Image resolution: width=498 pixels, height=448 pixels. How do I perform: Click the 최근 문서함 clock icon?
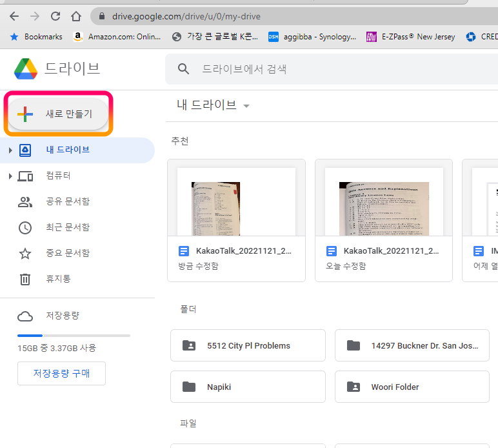(25, 228)
